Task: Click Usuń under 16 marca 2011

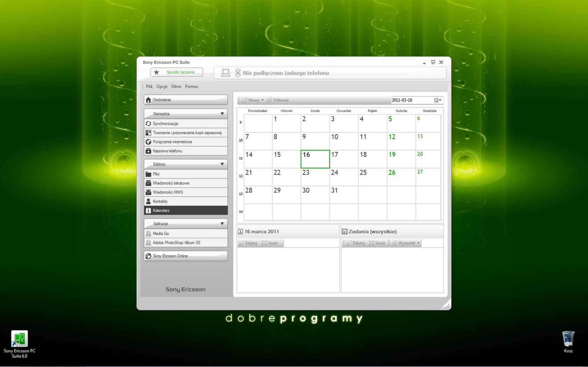Action: point(269,243)
